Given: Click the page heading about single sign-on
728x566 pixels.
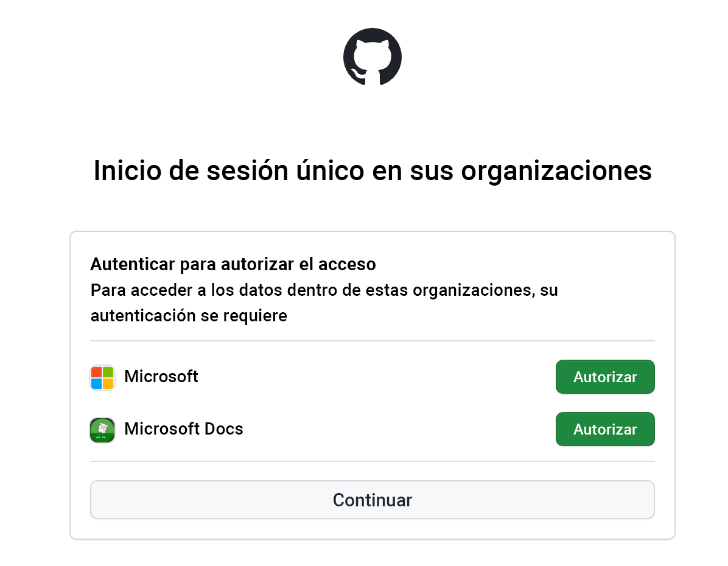Looking at the screenshot, I should tap(372, 171).
